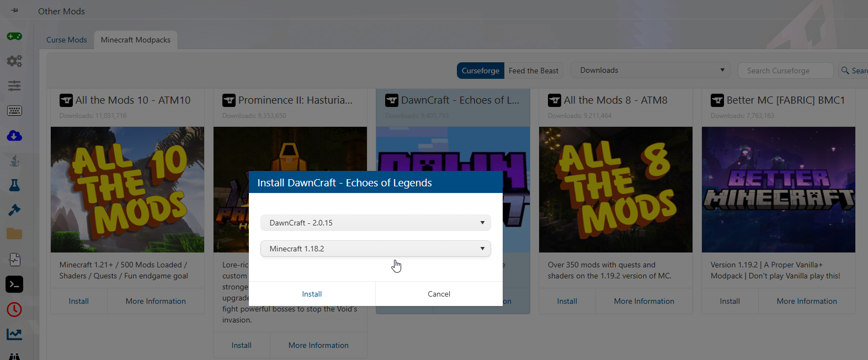Expand the DawnCraft - 2.0.15 version dropdown
Viewport: 868px width, 360px height.
coord(375,223)
